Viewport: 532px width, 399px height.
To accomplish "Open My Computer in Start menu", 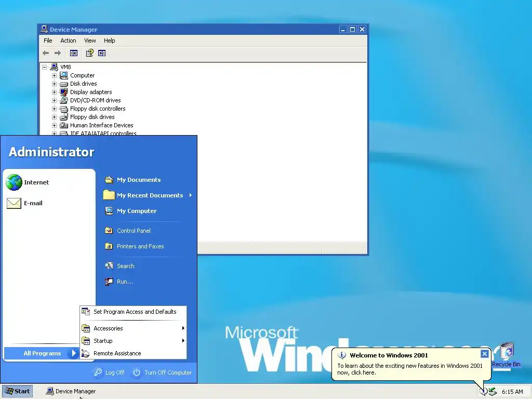I will [130, 211].
